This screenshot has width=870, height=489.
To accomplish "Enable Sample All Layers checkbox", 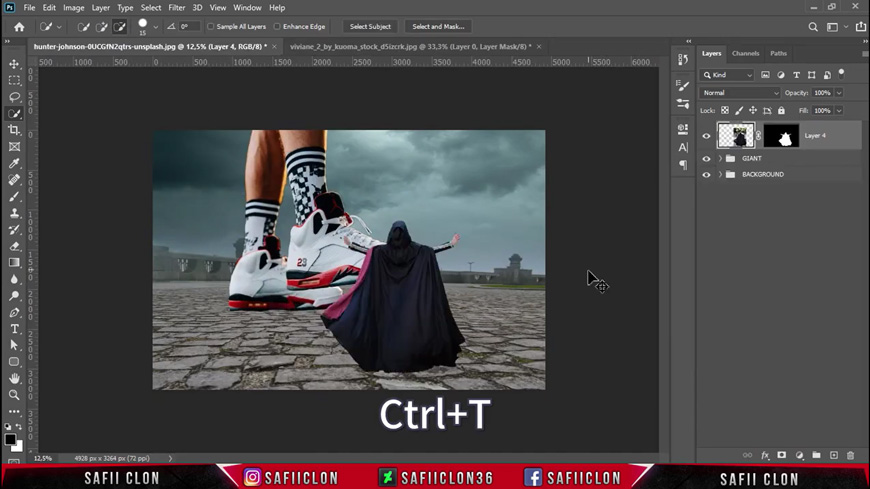I will 211,27.
